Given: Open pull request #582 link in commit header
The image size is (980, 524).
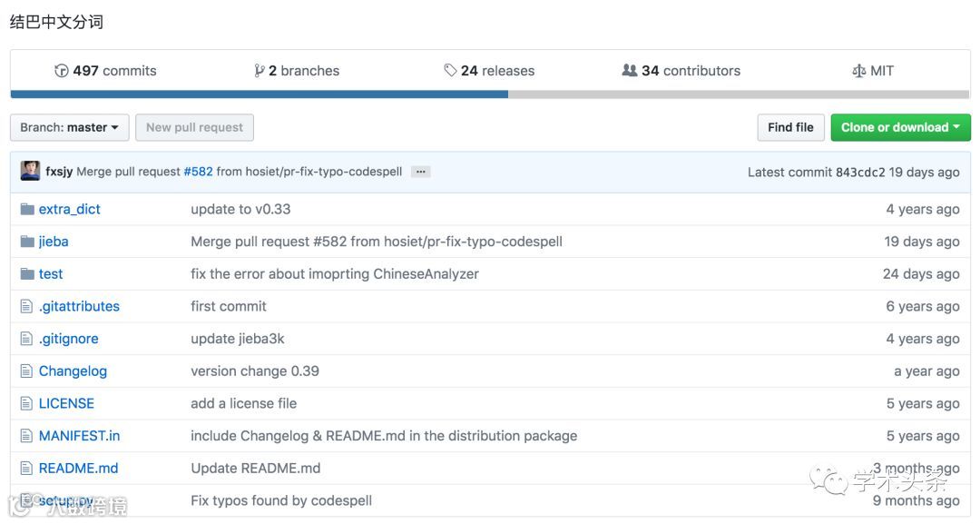Looking at the screenshot, I should [198, 172].
